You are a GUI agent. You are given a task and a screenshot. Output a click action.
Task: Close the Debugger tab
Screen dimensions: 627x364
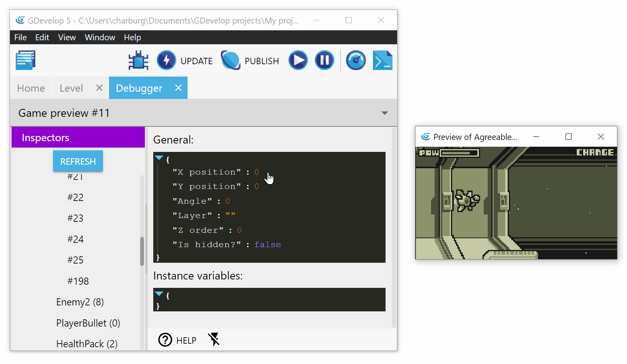click(178, 88)
